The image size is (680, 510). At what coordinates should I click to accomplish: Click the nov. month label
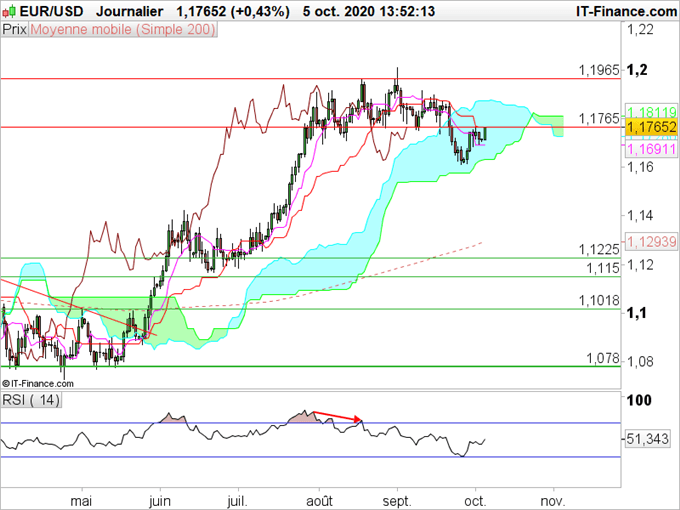point(553,501)
